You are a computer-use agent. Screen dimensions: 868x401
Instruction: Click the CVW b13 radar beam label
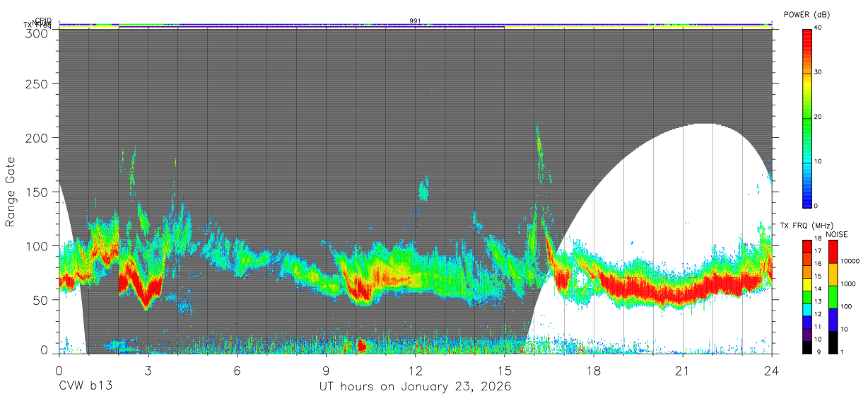click(x=85, y=387)
